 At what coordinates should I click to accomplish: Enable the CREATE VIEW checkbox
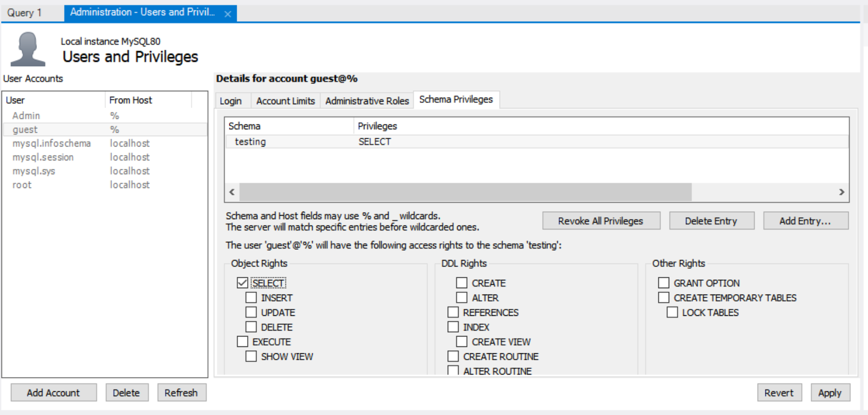(x=462, y=341)
